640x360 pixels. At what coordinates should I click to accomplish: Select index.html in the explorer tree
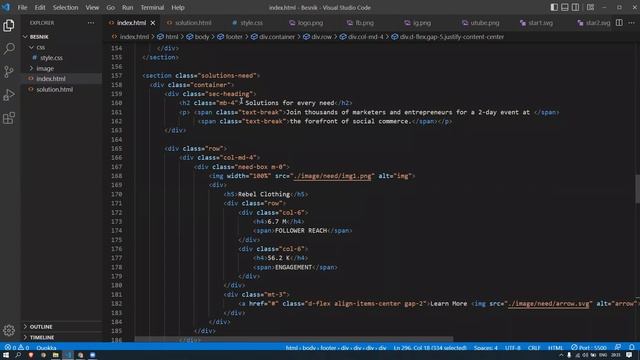click(61, 79)
